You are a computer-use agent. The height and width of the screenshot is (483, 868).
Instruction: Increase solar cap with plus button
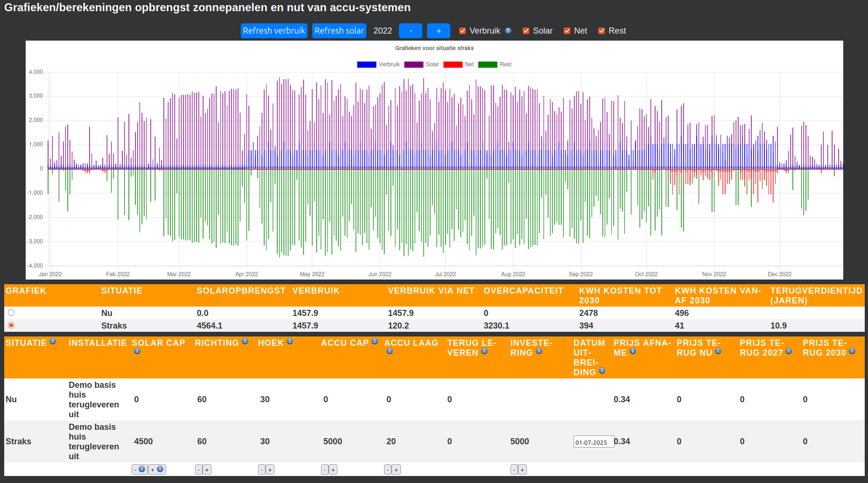pyautogui.click(x=153, y=470)
